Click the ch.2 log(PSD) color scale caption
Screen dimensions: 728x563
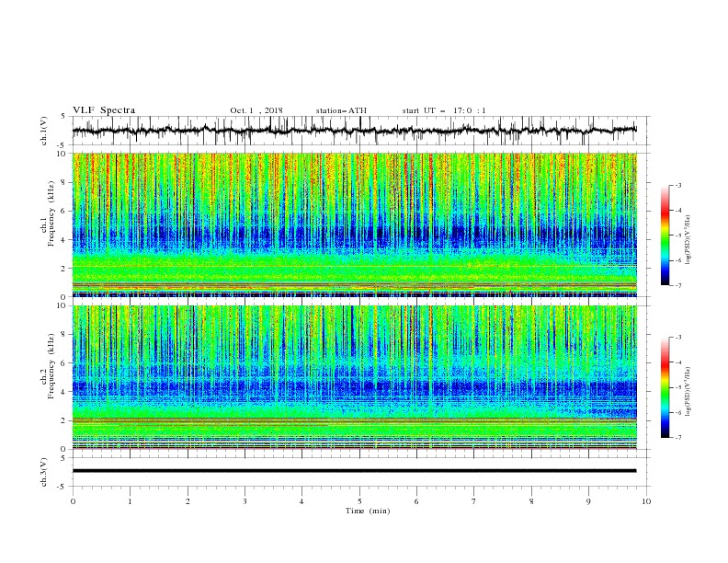[x=688, y=391]
